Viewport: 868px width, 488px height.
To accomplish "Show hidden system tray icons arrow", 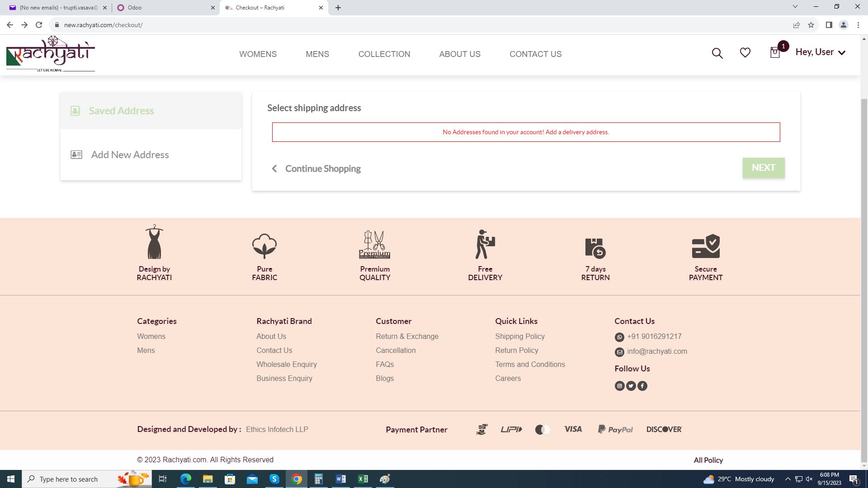I will (x=788, y=479).
